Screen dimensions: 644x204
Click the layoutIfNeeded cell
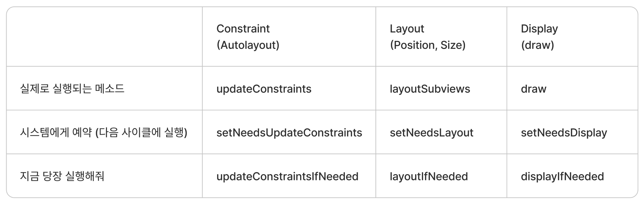(x=429, y=176)
